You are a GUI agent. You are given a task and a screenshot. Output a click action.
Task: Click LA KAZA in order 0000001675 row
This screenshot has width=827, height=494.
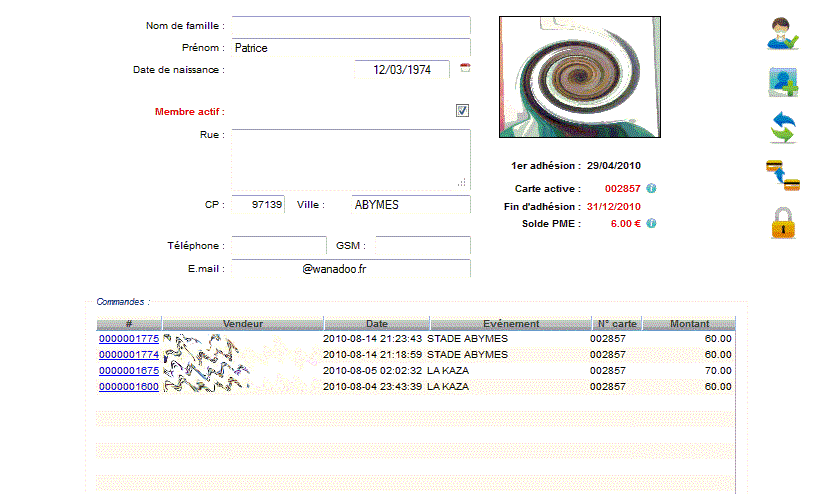(448, 371)
